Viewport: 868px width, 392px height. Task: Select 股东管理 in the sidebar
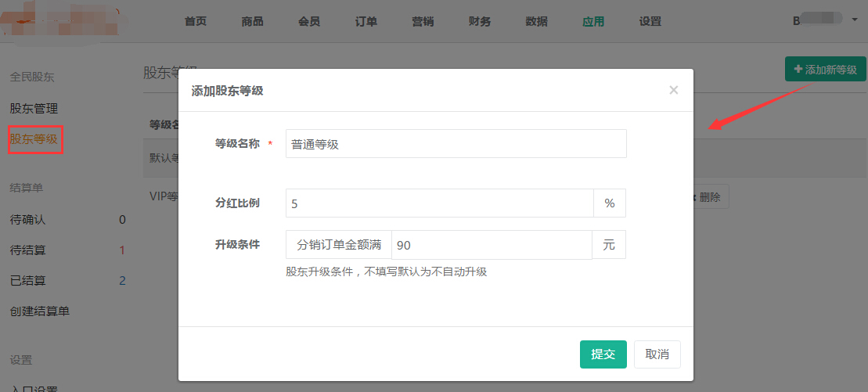click(34, 109)
